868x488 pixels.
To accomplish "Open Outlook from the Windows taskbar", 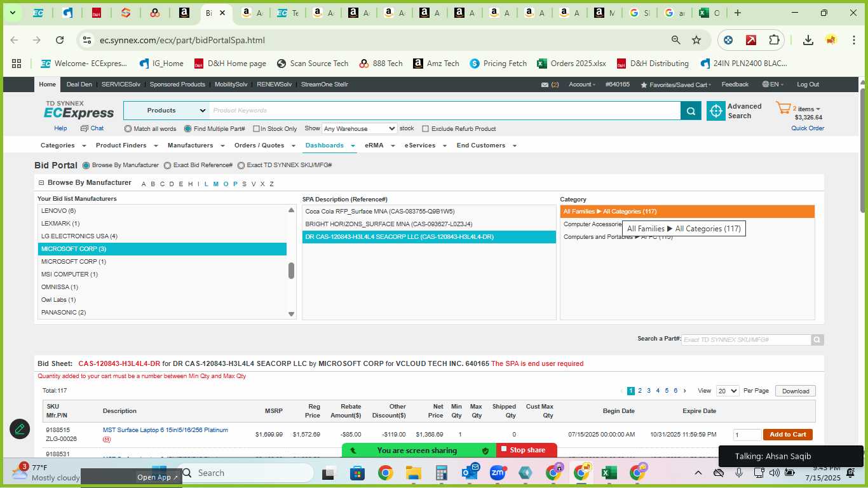I will 470,473.
